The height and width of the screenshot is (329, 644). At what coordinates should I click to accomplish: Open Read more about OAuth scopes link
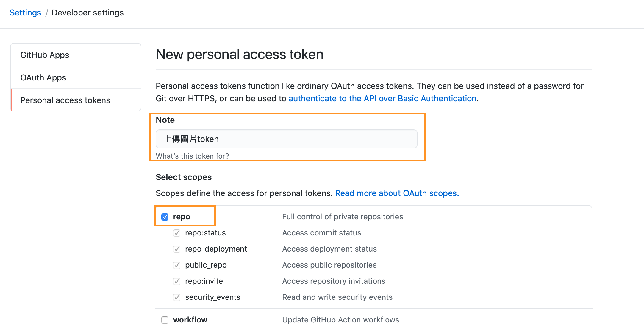click(x=397, y=193)
